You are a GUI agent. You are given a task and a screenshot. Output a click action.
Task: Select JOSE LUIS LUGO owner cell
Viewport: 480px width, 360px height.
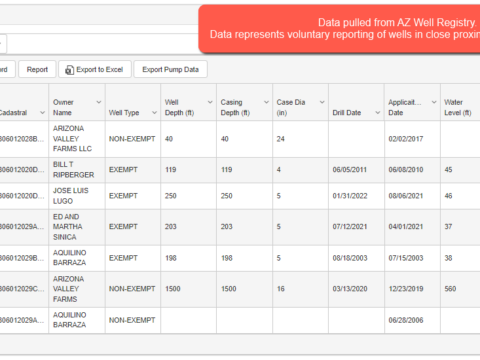tap(77, 196)
